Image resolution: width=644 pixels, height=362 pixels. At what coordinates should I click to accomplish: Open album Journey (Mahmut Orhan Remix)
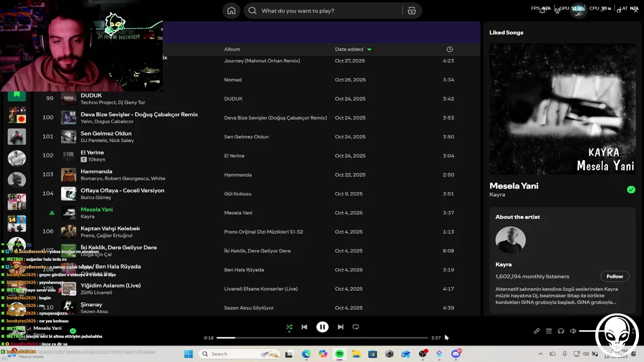pyautogui.click(x=262, y=61)
